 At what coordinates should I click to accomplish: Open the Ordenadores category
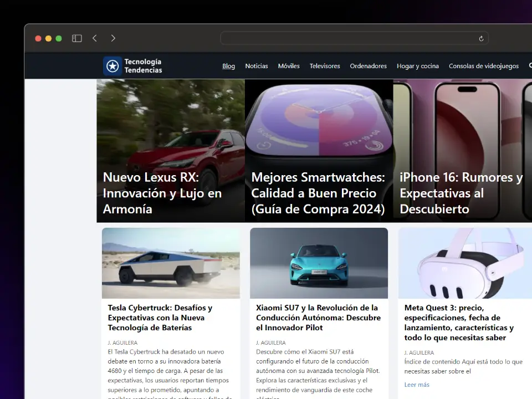point(368,65)
